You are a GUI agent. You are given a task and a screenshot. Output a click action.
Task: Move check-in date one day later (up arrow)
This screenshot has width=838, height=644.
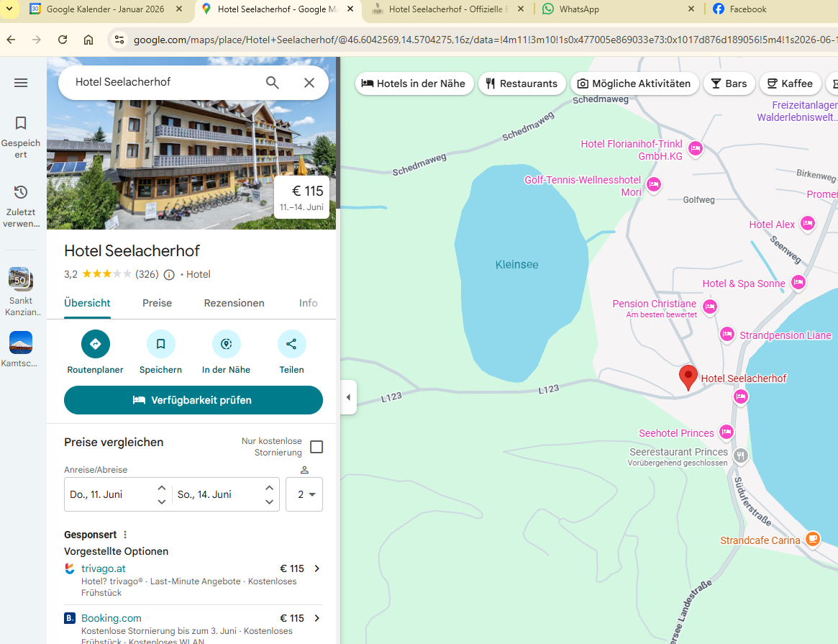coord(161,487)
